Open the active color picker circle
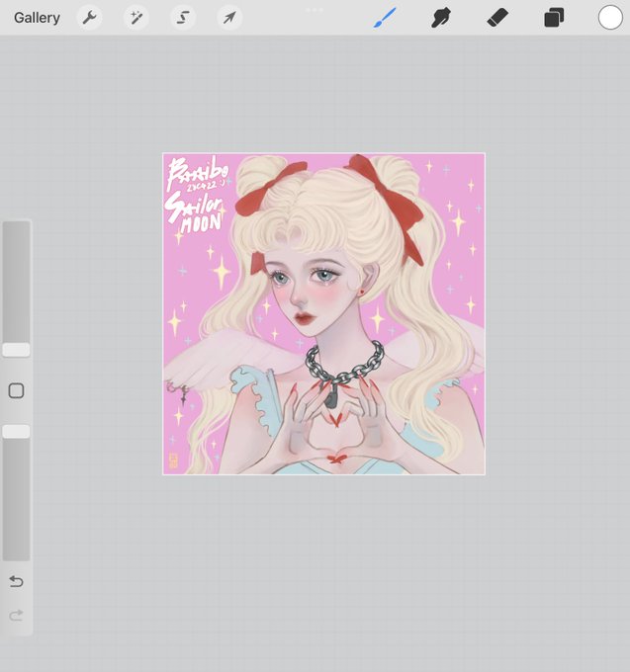 point(610,18)
